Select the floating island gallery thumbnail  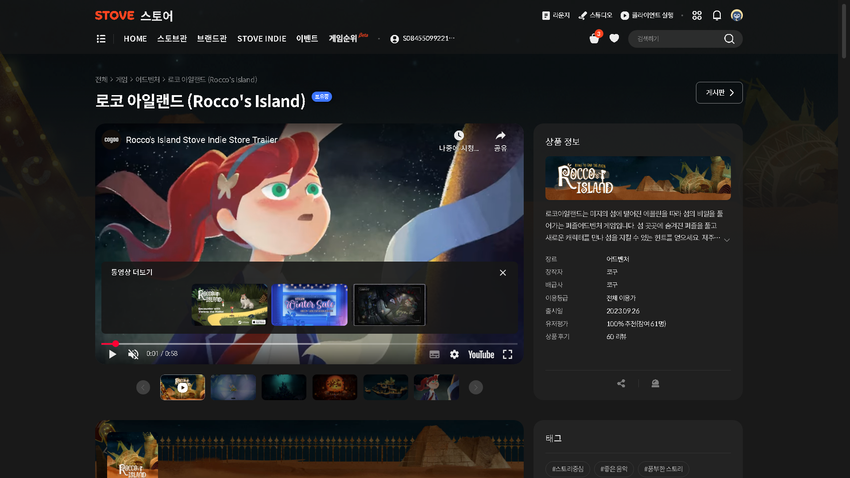coord(385,387)
